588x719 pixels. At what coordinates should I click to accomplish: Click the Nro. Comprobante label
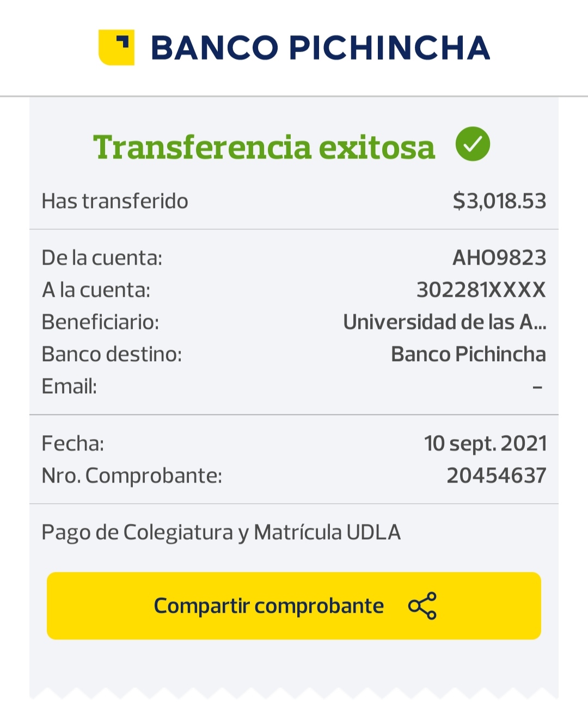pos(132,476)
